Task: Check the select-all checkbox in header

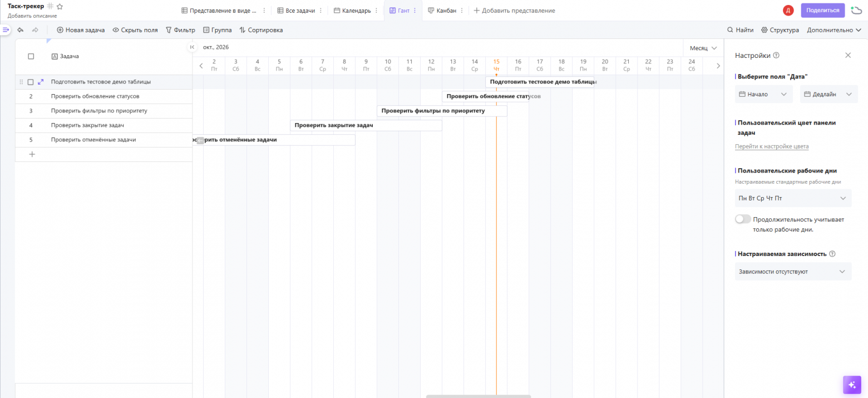Action: tap(31, 56)
